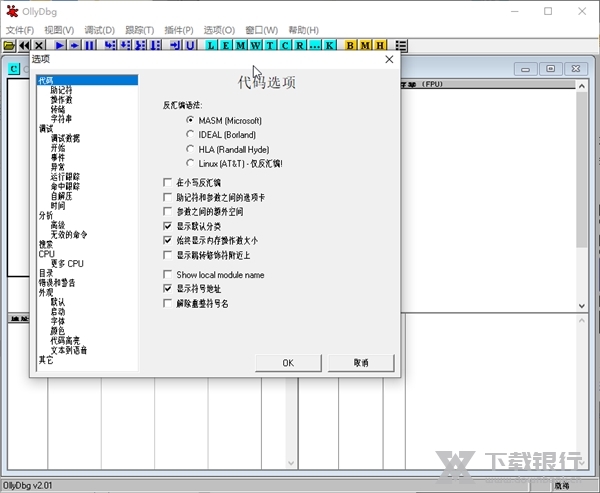Screen dimensions: 600x493
Task: Open Memory map with the cyan M icon
Action: (241, 46)
